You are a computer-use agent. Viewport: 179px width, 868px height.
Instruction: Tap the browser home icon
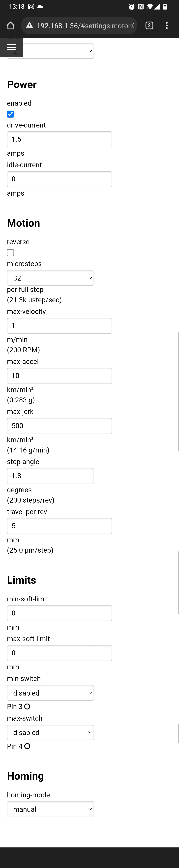[x=10, y=26]
